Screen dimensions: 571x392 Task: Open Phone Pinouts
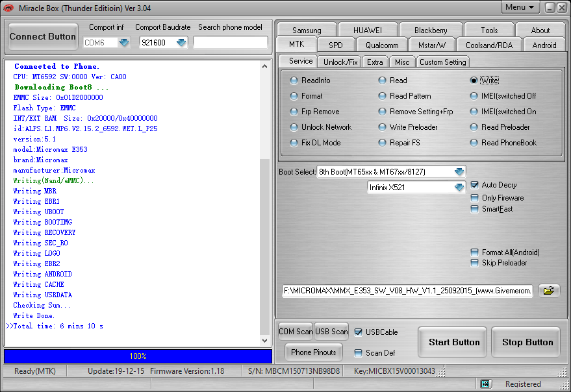pyautogui.click(x=314, y=352)
